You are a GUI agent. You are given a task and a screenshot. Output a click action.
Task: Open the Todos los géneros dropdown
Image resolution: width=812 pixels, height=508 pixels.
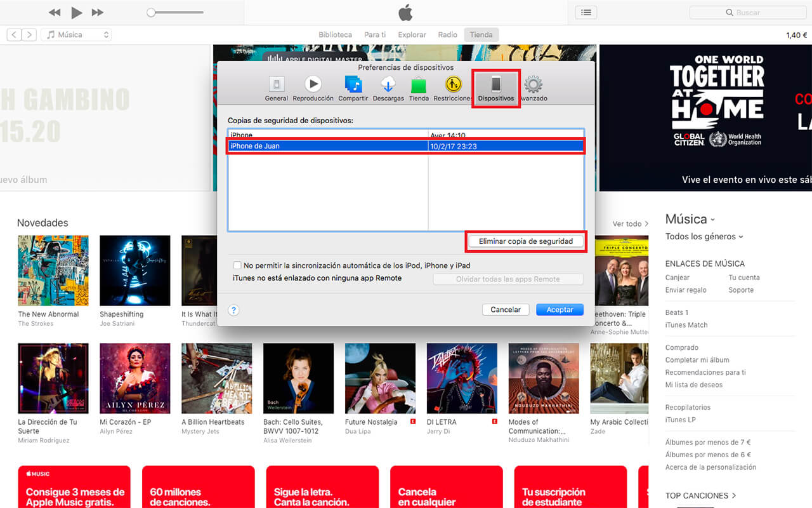tap(704, 236)
